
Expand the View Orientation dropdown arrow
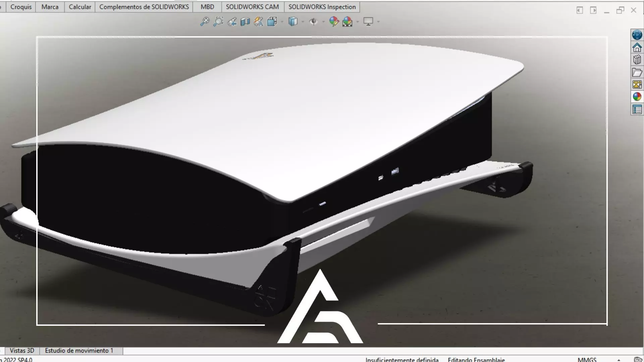(x=282, y=22)
